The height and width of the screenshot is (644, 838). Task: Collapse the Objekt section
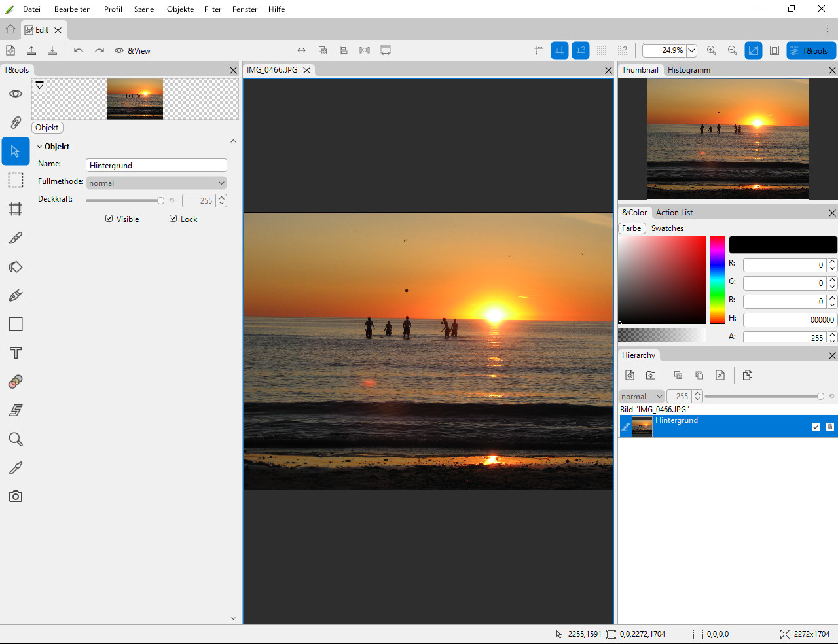40,147
